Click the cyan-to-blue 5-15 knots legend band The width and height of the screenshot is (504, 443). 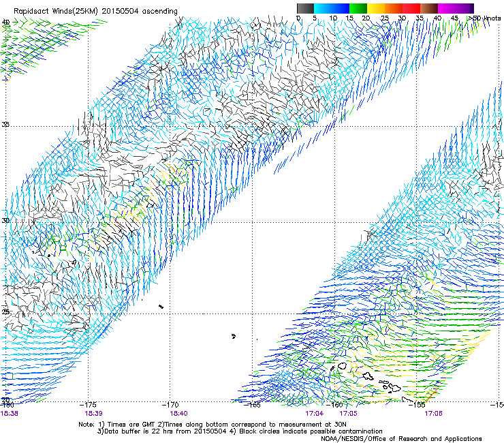332,8
